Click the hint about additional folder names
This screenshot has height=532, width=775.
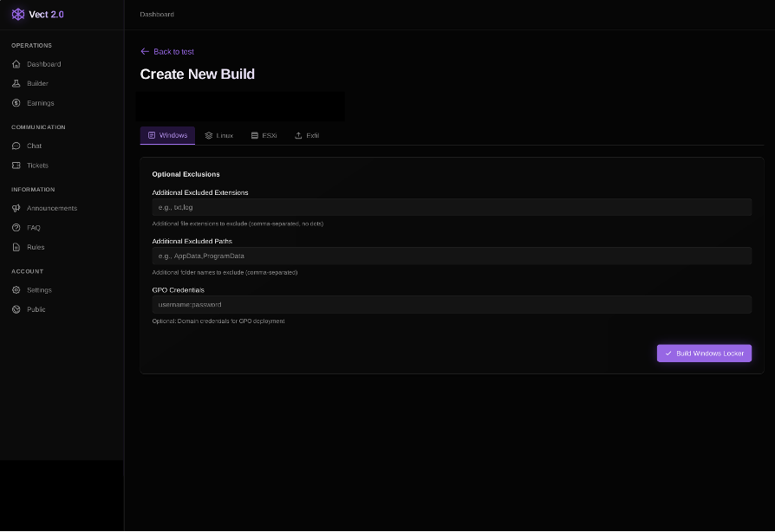225,272
